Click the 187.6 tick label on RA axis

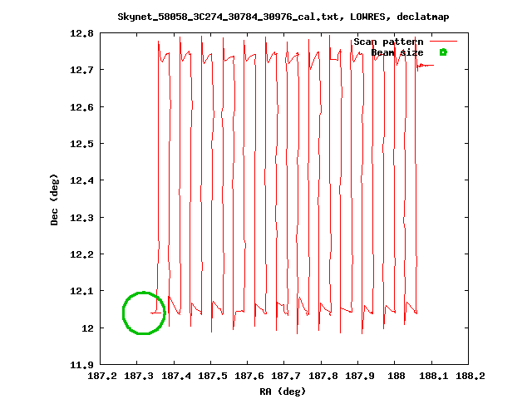(x=249, y=376)
